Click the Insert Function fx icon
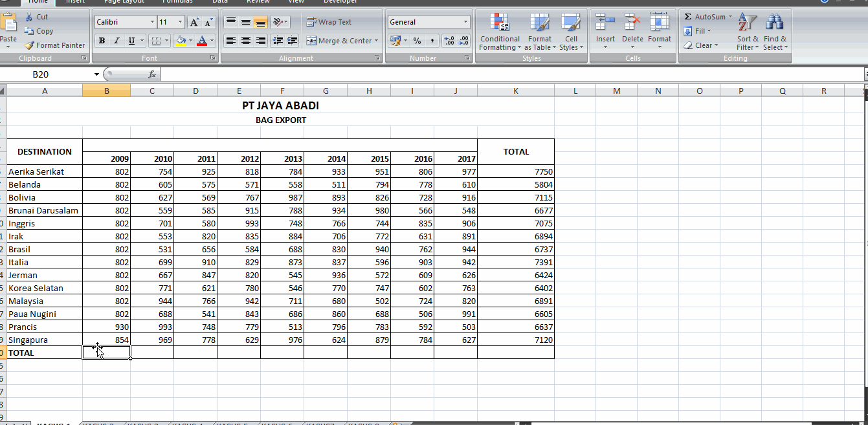 pyautogui.click(x=152, y=74)
